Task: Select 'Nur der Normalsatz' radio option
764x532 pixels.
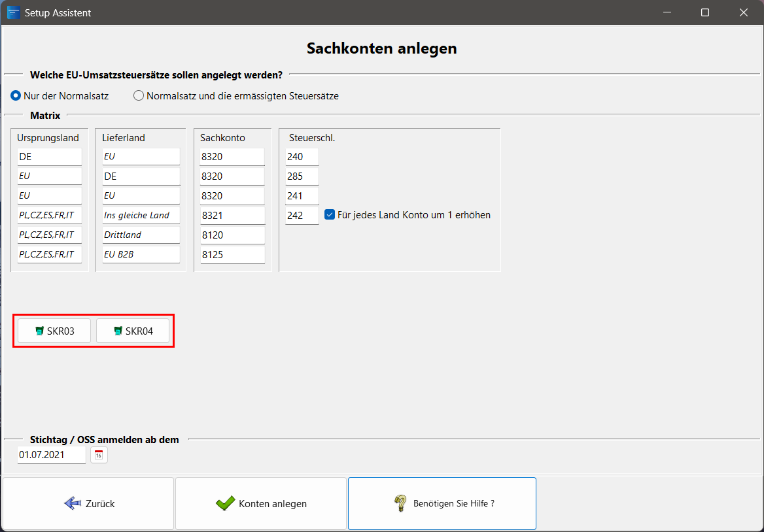Action: coord(16,96)
